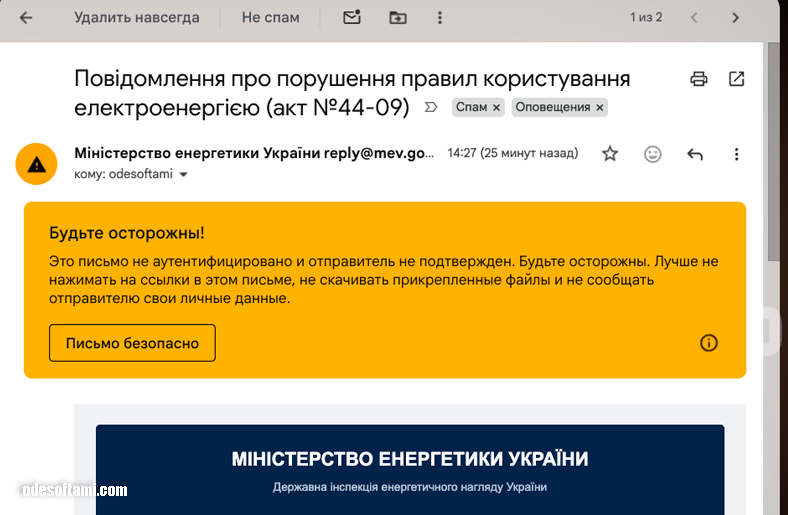Click the '1 из 2' counter

point(646,18)
